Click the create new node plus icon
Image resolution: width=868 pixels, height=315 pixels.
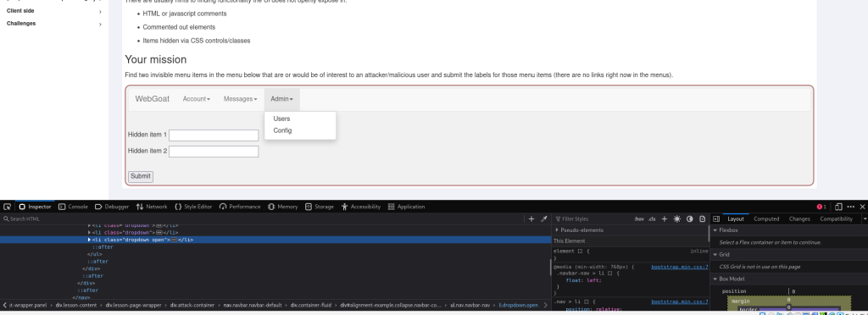[x=531, y=218]
